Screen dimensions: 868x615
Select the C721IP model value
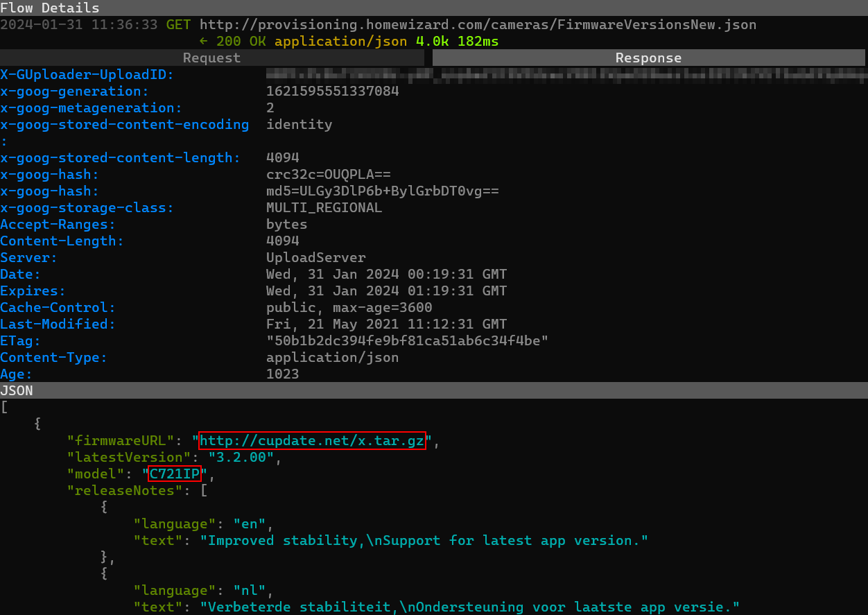(175, 474)
